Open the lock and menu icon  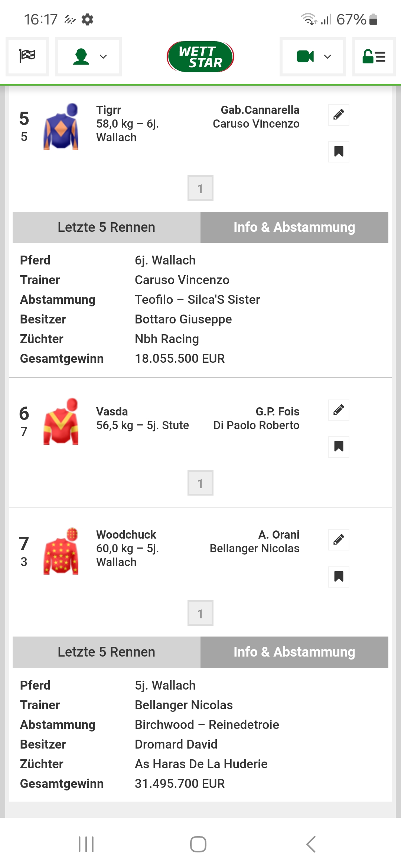pos(374,57)
